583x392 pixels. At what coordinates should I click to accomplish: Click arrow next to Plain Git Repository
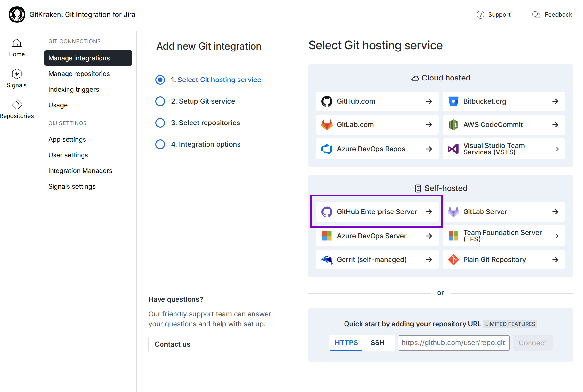[555, 260]
